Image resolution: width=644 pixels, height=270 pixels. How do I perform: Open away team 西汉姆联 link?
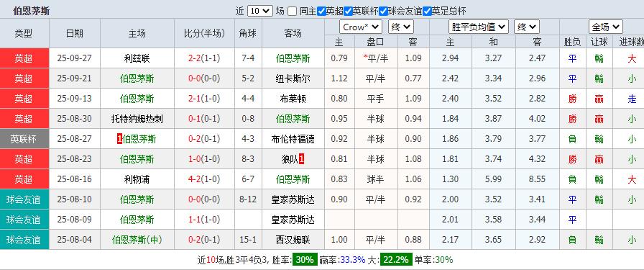point(293,240)
